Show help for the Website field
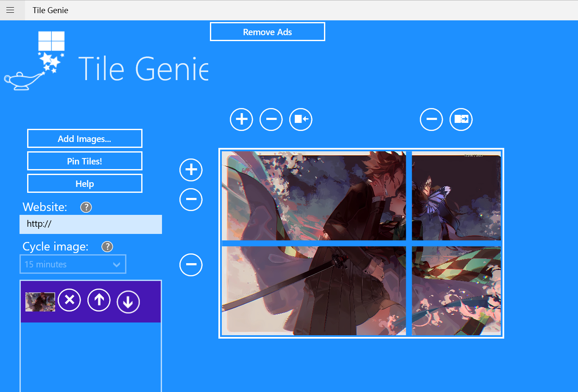Image resolution: width=578 pixels, height=392 pixels. pyautogui.click(x=86, y=207)
